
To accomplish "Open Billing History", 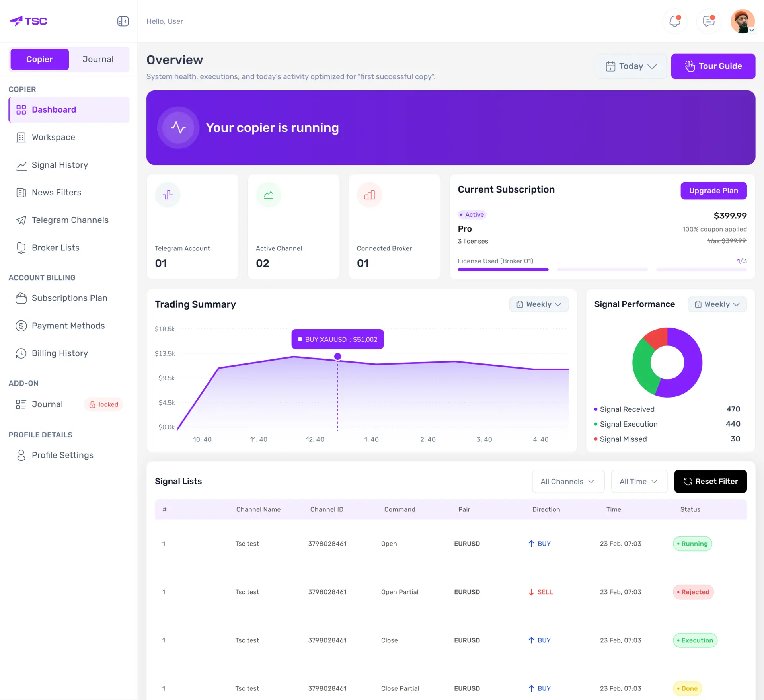I will coord(69,353).
